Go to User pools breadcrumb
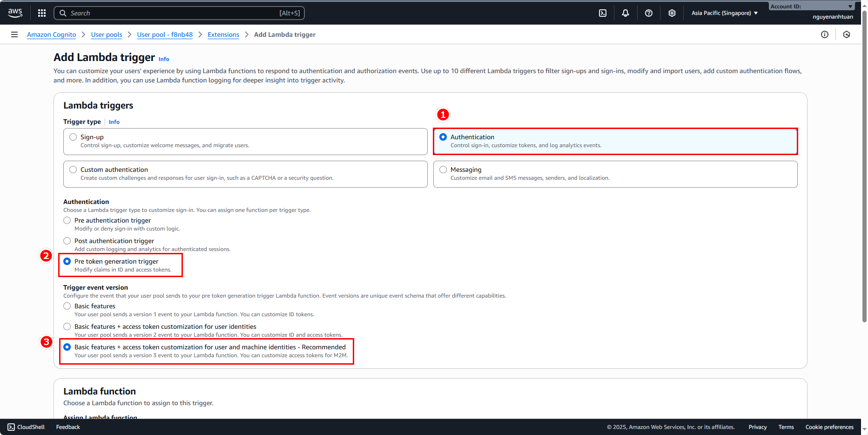This screenshot has height=435, width=868. pos(107,34)
